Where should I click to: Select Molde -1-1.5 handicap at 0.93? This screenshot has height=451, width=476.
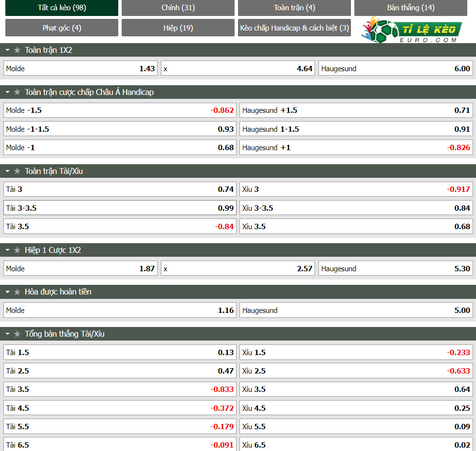click(120, 129)
